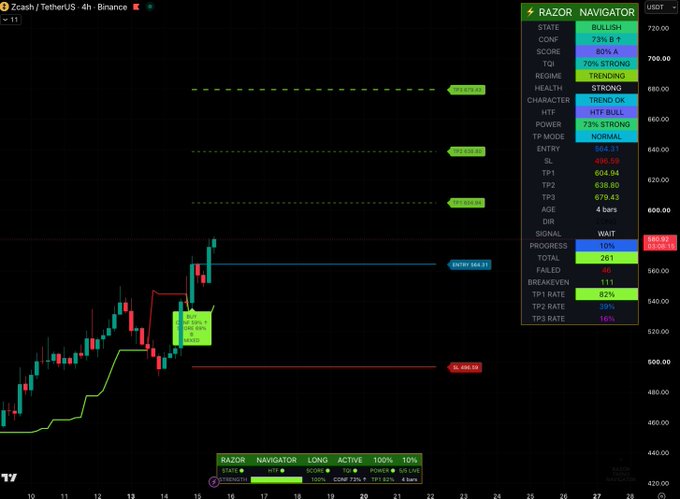The height and width of the screenshot is (499, 680).
Task: Click the green STRENGTH bar in the bottom panel
Action: 276,479
